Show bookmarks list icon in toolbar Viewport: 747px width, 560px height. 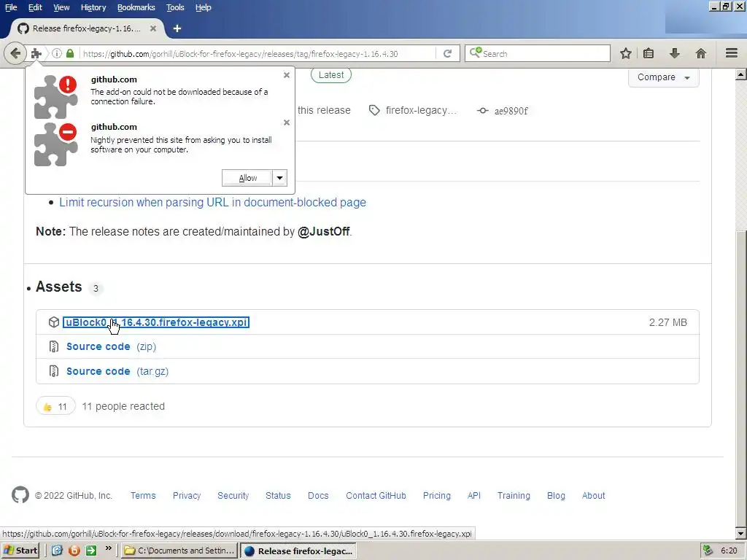tap(649, 53)
